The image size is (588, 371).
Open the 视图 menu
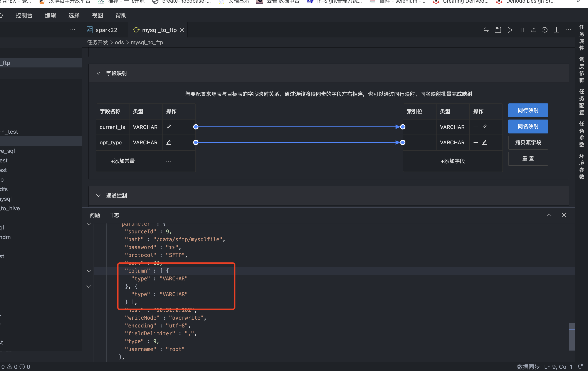point(97,15)
